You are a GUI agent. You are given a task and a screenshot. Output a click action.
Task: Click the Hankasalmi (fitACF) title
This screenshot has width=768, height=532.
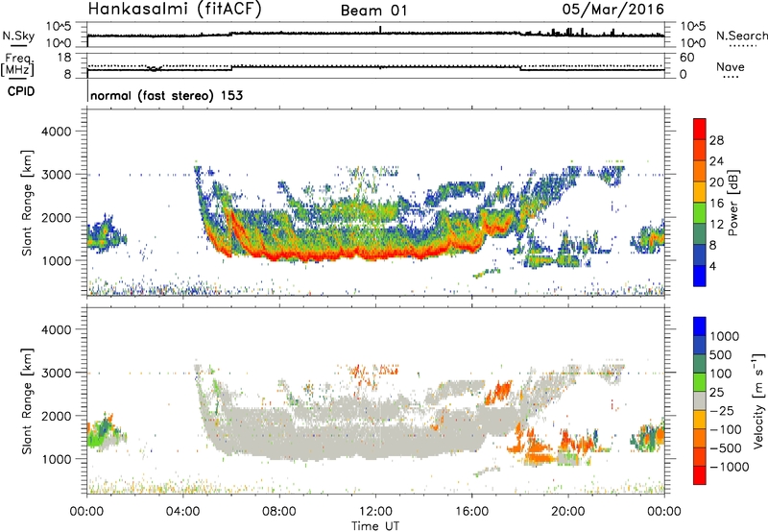click(175, 9)
